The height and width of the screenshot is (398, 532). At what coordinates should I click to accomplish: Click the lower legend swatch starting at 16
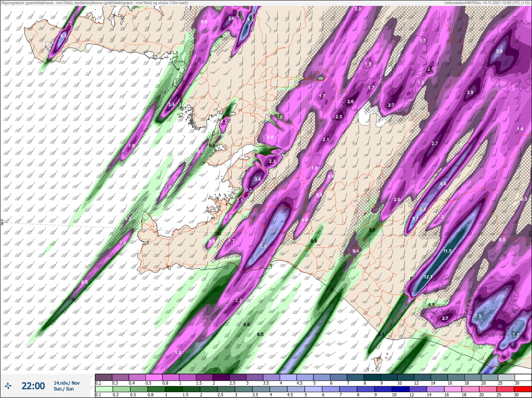[x=453, y=389]
